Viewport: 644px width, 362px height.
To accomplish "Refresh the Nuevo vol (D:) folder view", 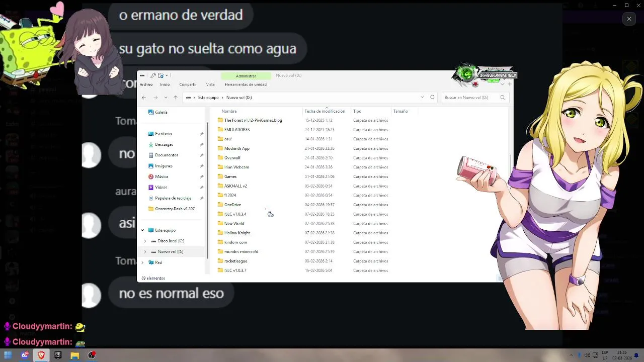I will click(432, 97).
